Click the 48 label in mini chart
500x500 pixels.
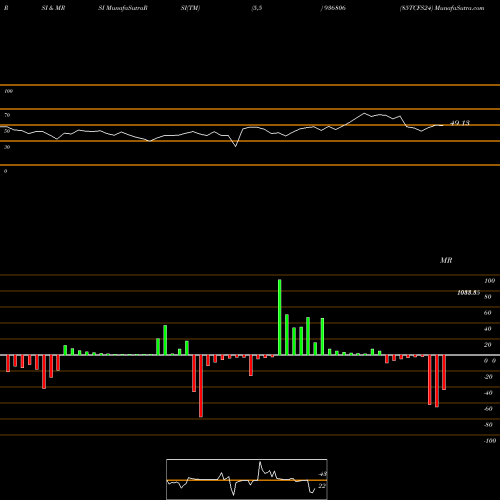coord(322,474)
